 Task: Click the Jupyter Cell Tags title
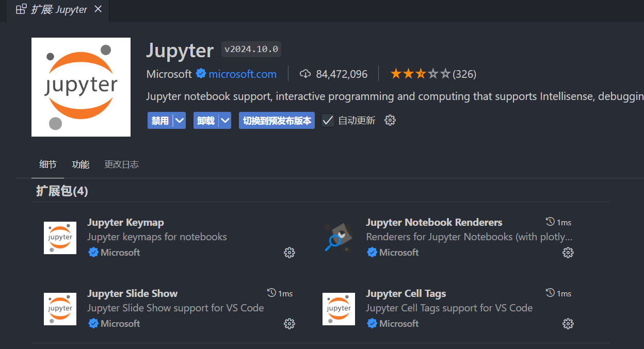pos(406,293)
